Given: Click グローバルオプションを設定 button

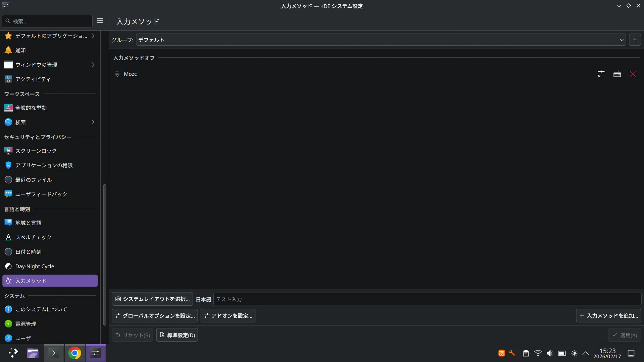Looking at the screenshot, I should coord(155,315).
